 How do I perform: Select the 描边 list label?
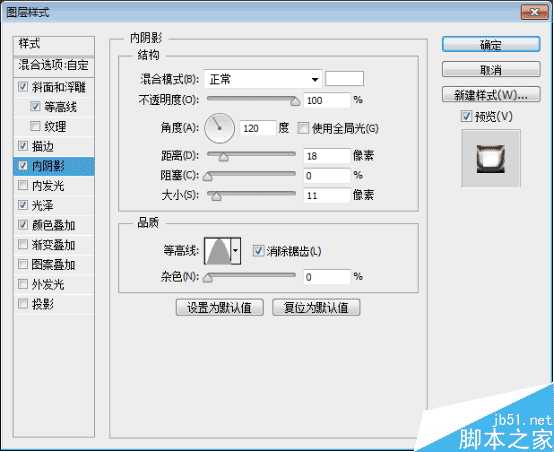pos(43,146)
